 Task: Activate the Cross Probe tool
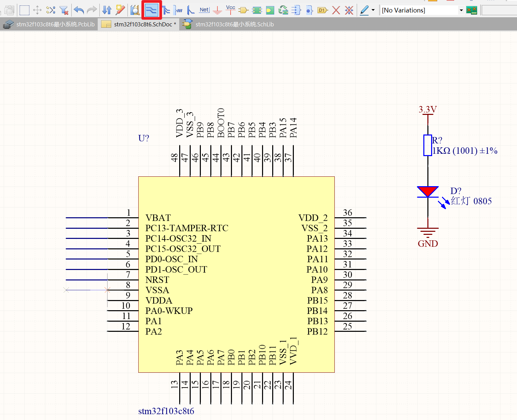point(120,10)
